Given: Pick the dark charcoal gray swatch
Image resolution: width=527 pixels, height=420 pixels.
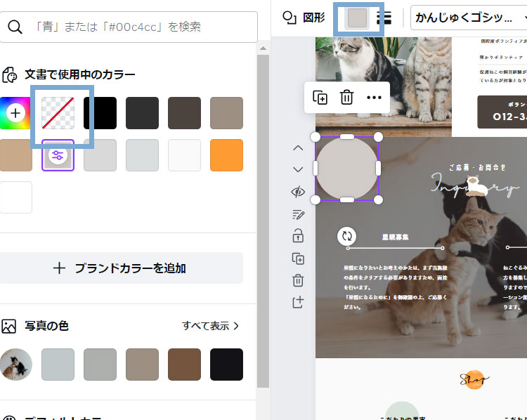Looking at the screenshot, I should [142, 113].
